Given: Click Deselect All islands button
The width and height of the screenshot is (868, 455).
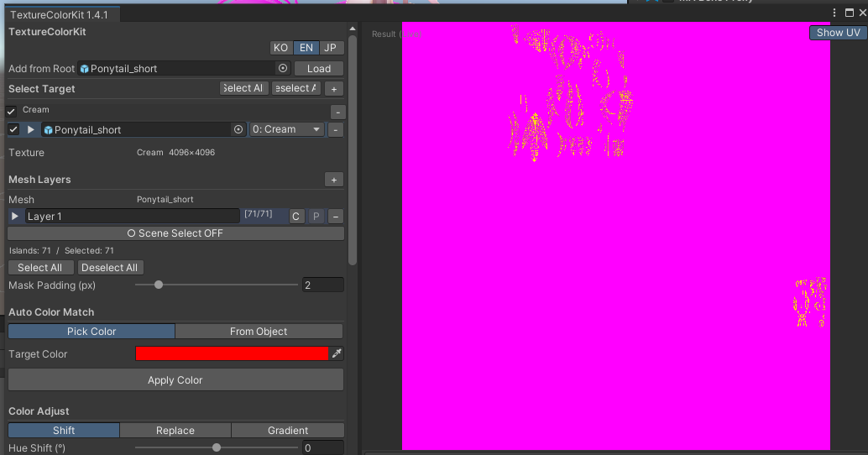Looking at the screenshot, I should 110,267.
